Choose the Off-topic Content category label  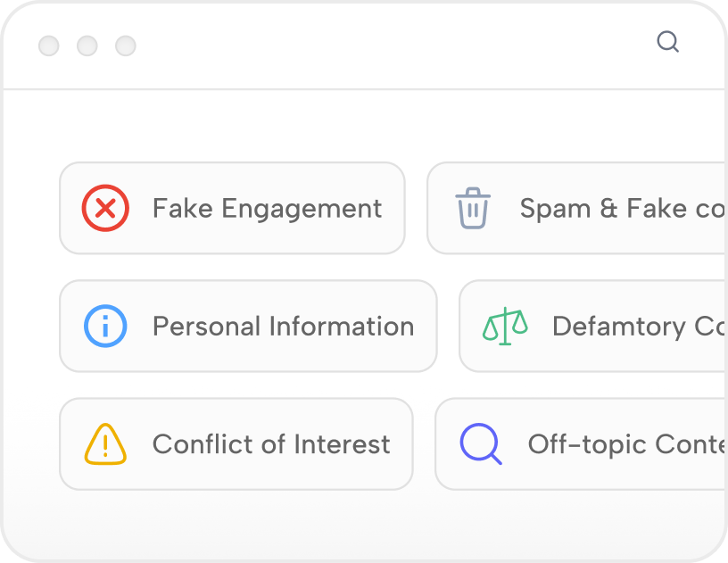point(625,444)
